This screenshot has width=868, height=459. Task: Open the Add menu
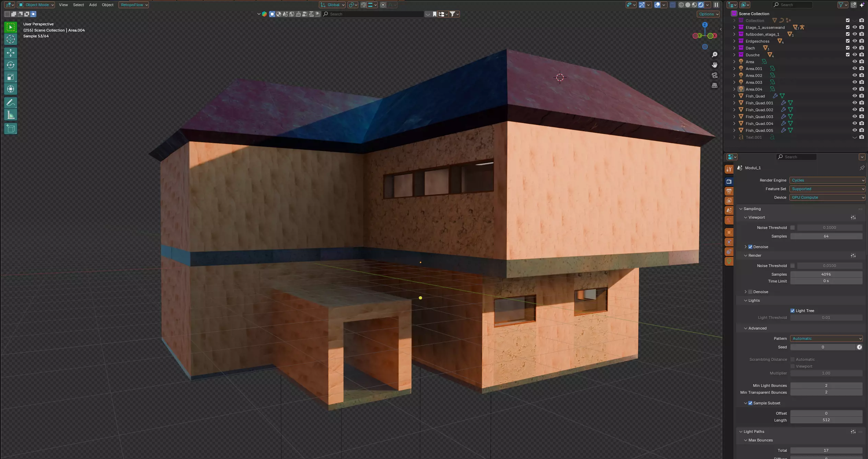tap(93, 5)
